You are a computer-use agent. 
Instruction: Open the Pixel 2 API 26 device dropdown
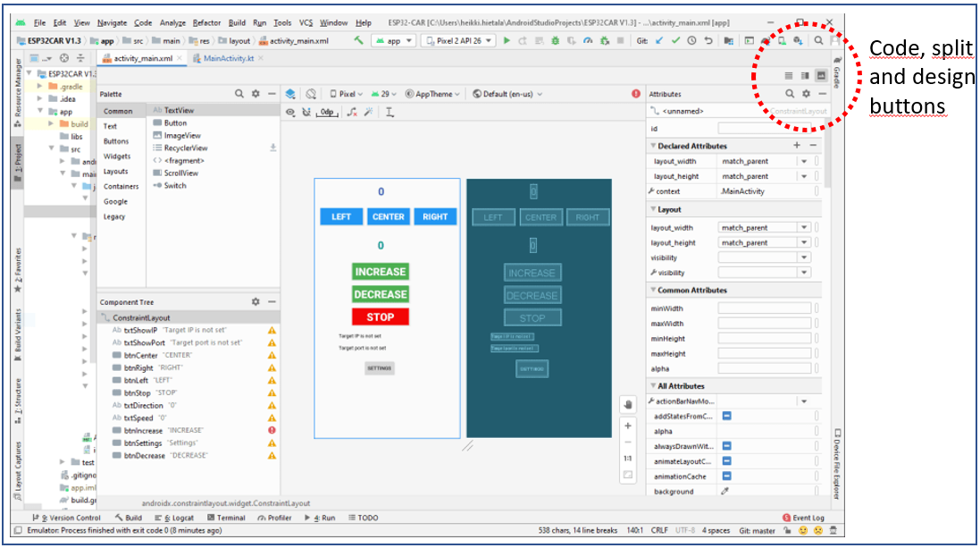pyautogui.click(x=459, y=40)
